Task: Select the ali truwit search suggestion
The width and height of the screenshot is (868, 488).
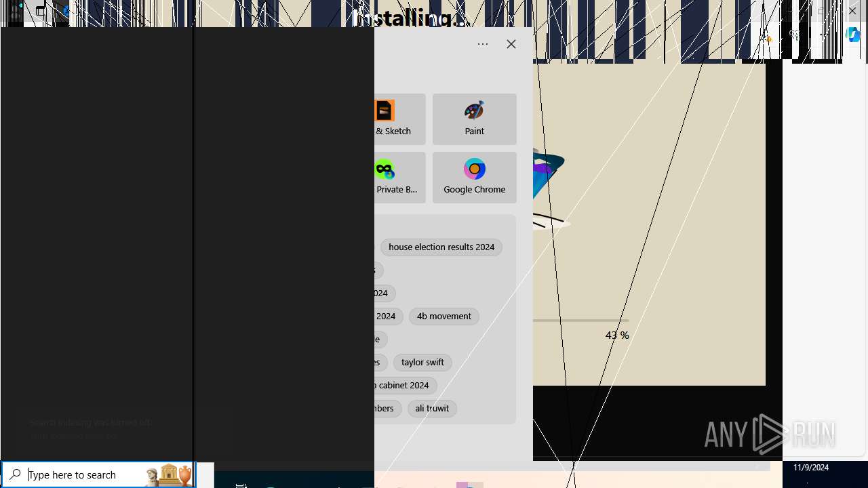Action: point(432,409)
